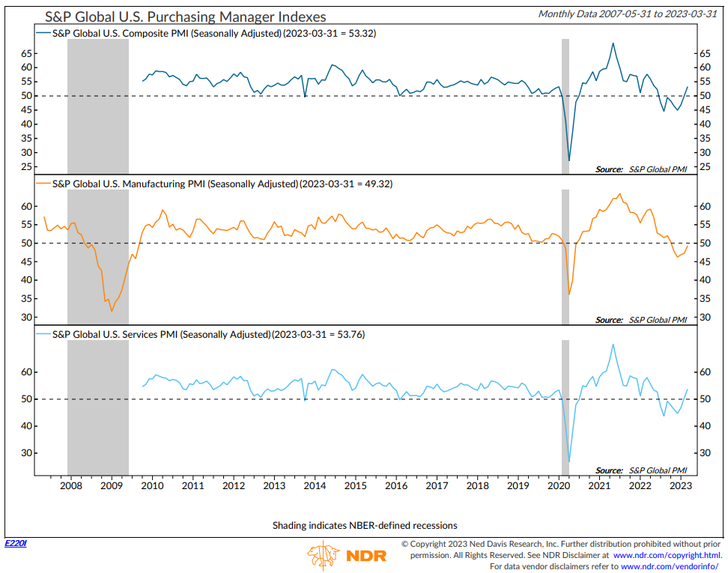The image size is (728, 573).
Task: Click left-axis value 65 in Composite panel
Action: (x=26, y=53)
